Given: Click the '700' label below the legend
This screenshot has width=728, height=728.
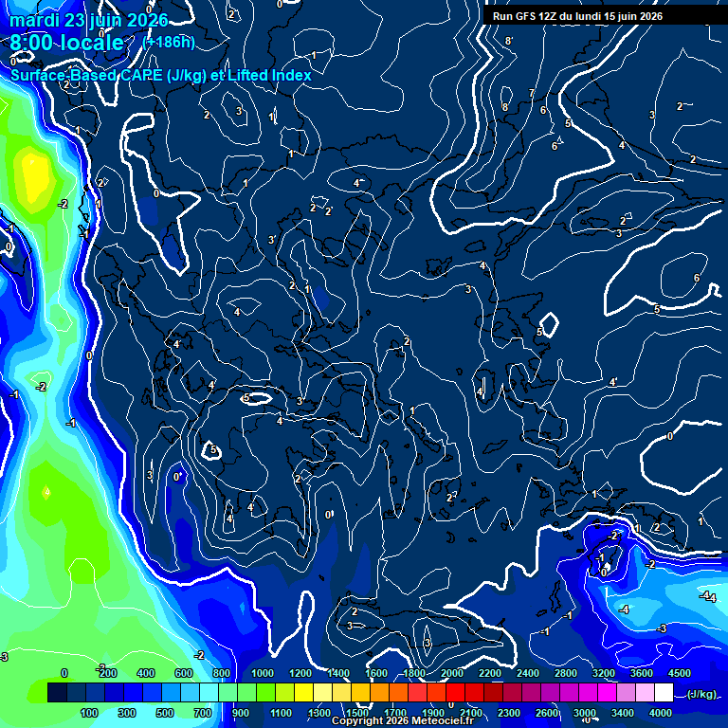Looking at the screenshot, I should (203, 713).
